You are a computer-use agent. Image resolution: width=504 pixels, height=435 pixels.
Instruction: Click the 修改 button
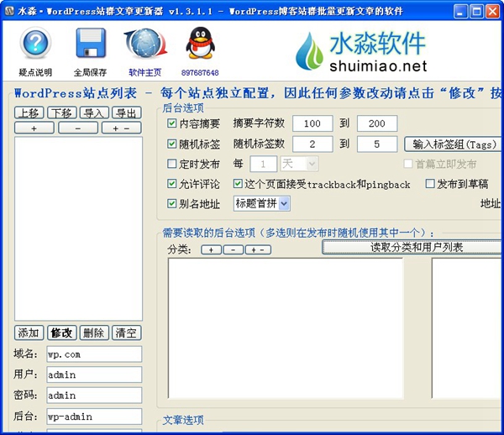[61, 333]
